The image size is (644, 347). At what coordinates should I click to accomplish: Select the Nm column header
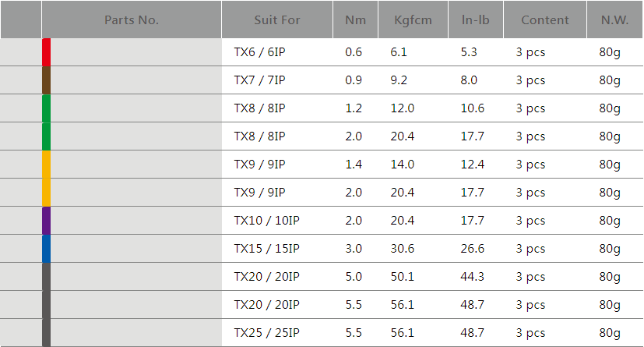click(355, 20)
